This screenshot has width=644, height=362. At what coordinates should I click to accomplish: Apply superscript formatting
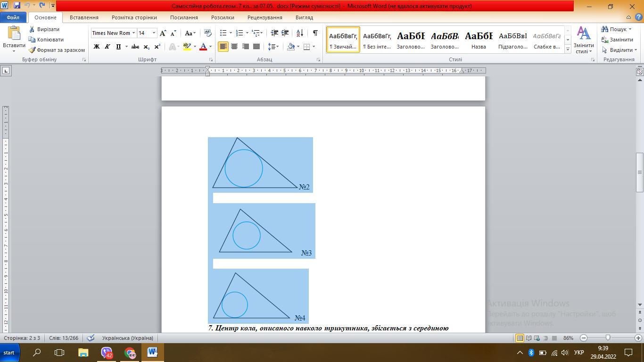click(x=157, y=47)
